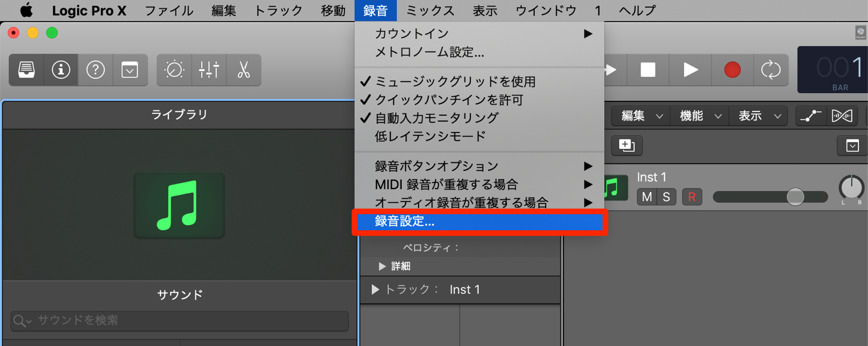Open the search filter dropdown magnifier

pos(23,321)
